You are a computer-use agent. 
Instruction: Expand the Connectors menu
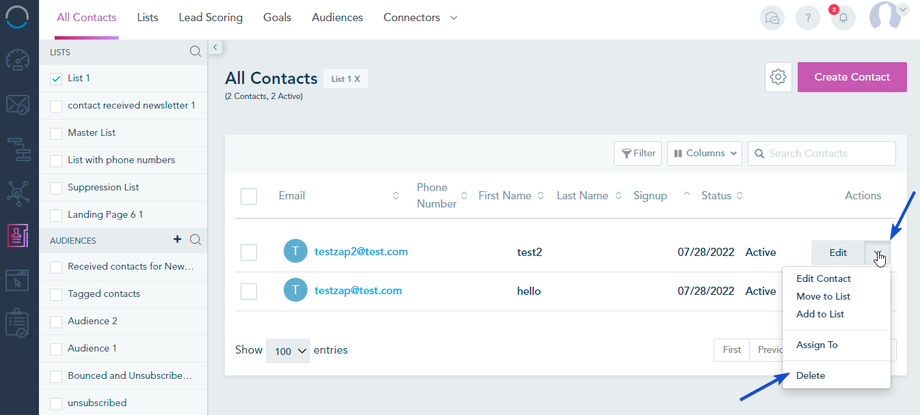(420, 18)
